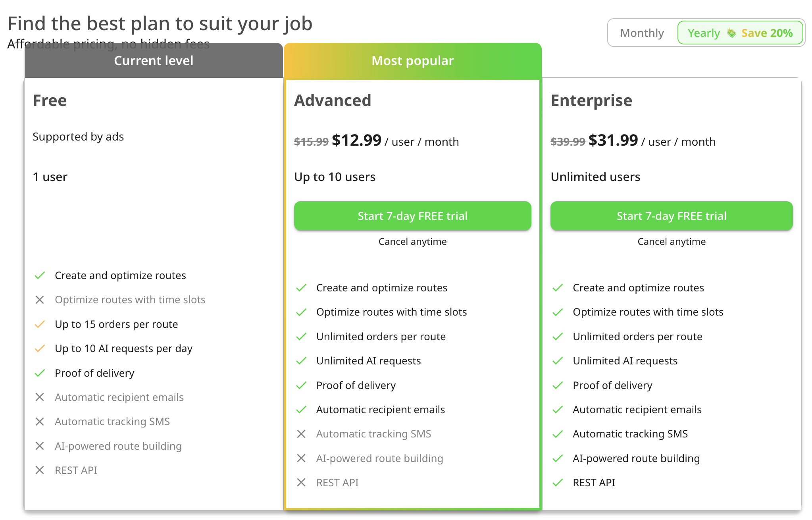Screen dimensions: 812x520
Task: Click the Most popular banner
Action: click(413, 60)
